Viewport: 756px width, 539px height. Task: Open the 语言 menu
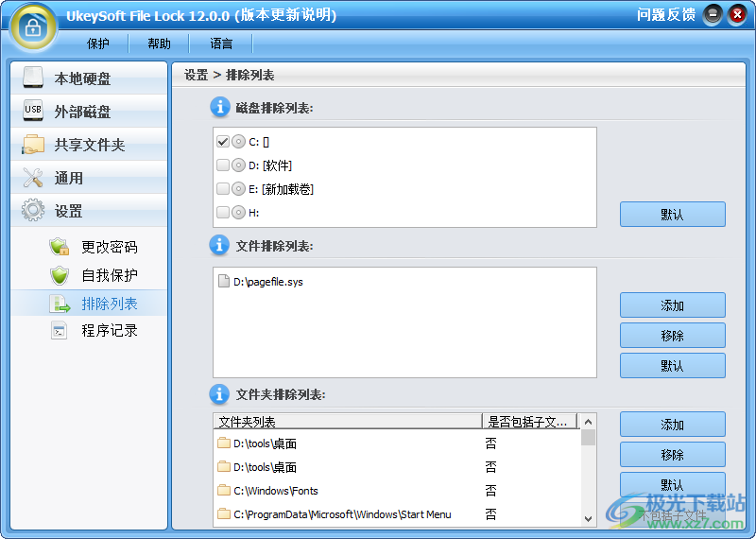221,43
